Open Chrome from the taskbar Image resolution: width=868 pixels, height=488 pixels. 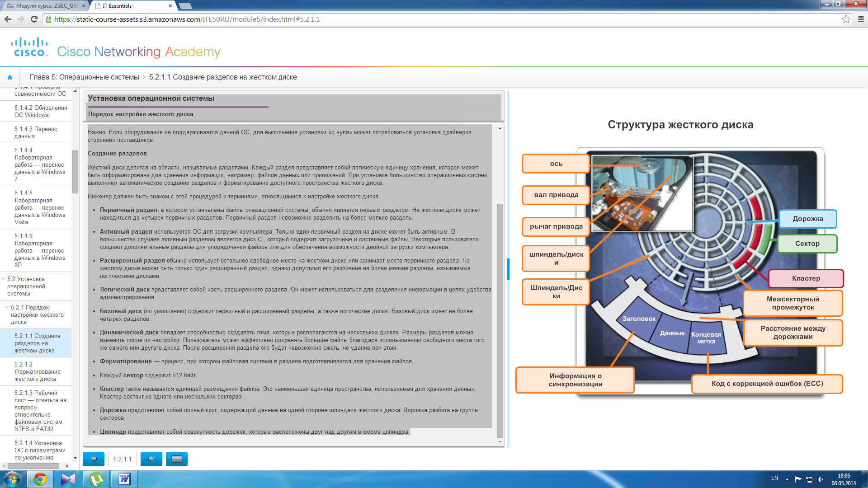(x=40, y=479)
